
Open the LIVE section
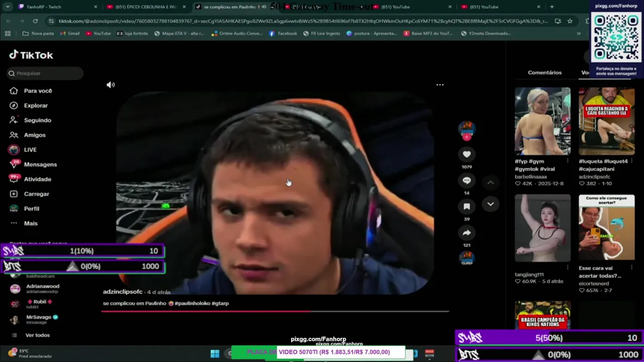(30, 150)
